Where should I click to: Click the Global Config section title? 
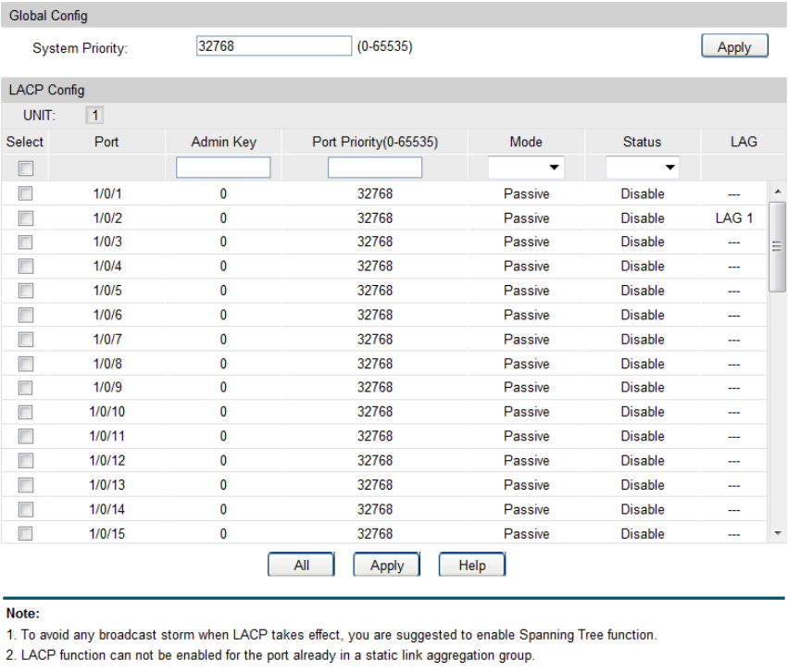pyautogui.click(x=48, y=16)
